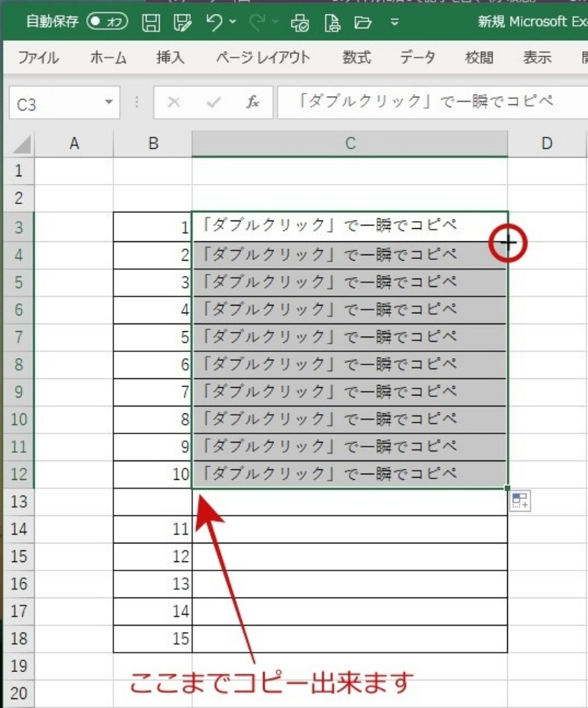Switch to the 挿入 tab
The image size is (588, 708).
tap(170, 57)
